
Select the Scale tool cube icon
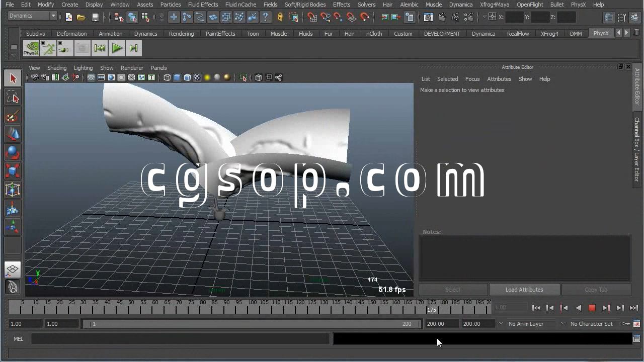point(13,171)
